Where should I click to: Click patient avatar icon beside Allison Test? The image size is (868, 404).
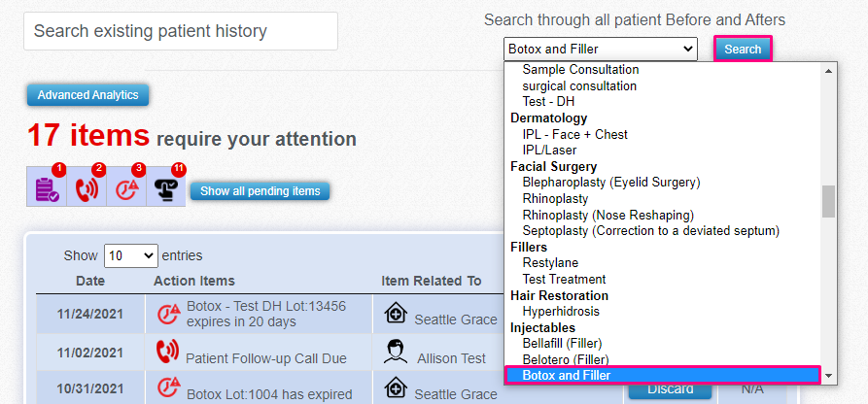397,352
